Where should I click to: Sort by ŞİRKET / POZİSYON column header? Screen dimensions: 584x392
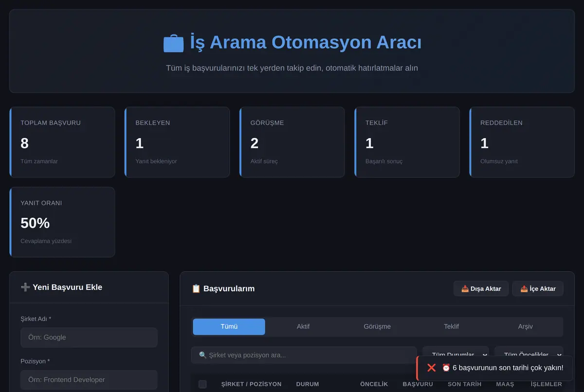251,384
